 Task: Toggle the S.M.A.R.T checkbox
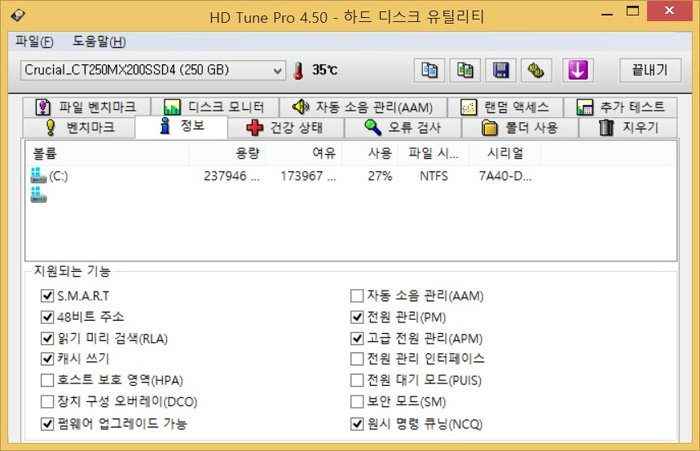point(47,296)
